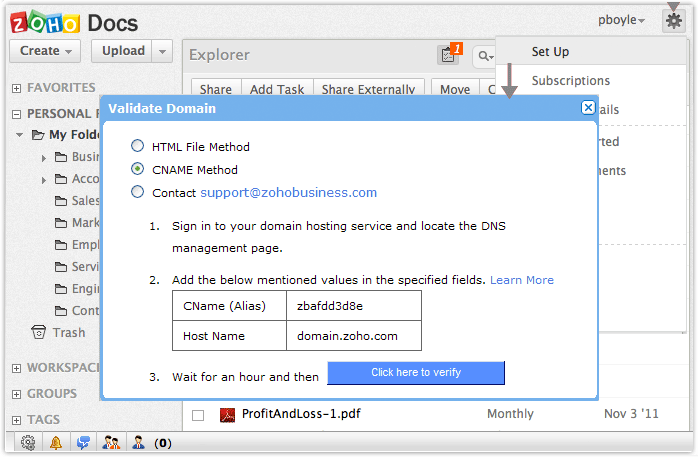Click the folder icon beside Engi
The image size is (698, 457).
(61, 289)
